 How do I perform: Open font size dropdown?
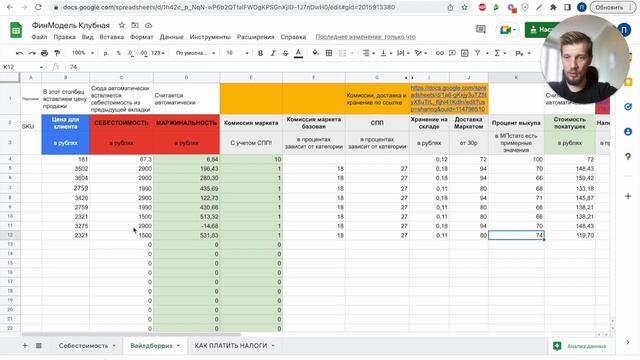click(x=237, y=53)
